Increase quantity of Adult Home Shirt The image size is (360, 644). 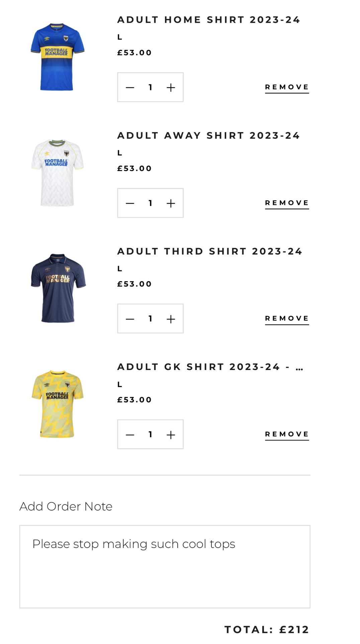click(171, 88)
